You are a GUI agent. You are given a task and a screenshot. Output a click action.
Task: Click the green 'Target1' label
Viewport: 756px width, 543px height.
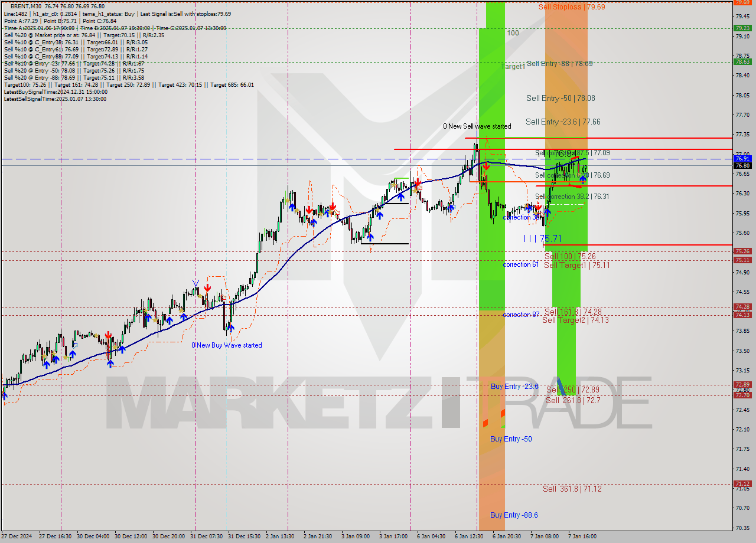pos(513,67)
